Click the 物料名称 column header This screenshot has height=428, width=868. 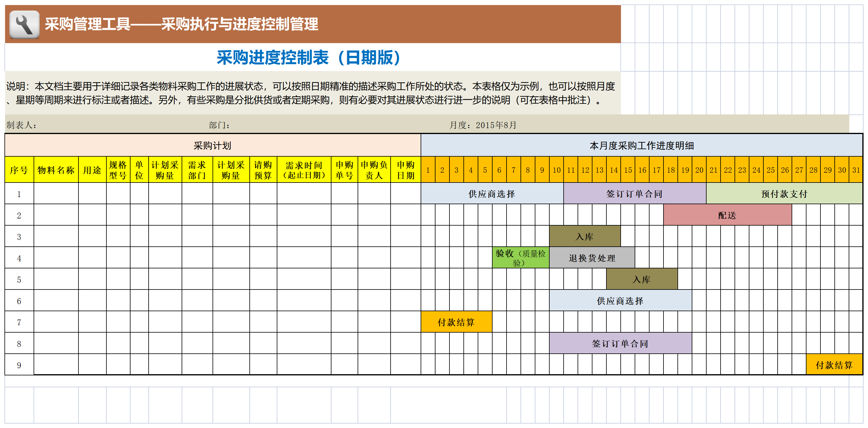tap(56, 170)
